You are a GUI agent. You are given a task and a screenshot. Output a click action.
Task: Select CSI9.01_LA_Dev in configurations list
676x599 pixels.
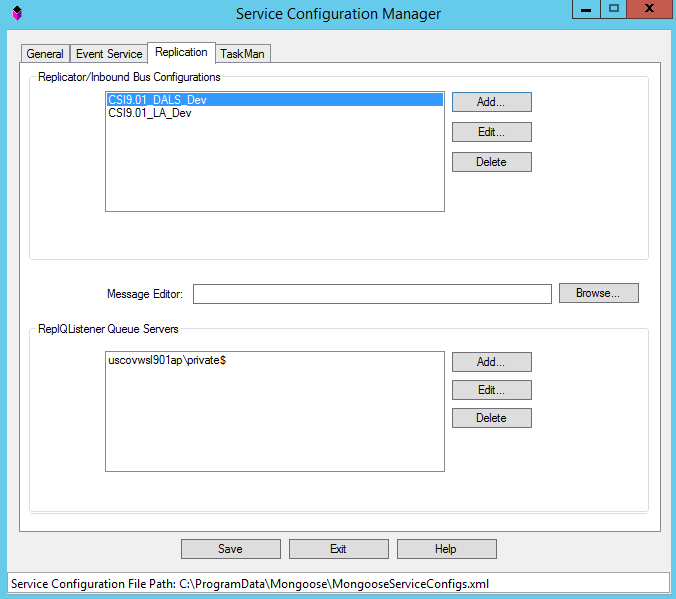150,113
